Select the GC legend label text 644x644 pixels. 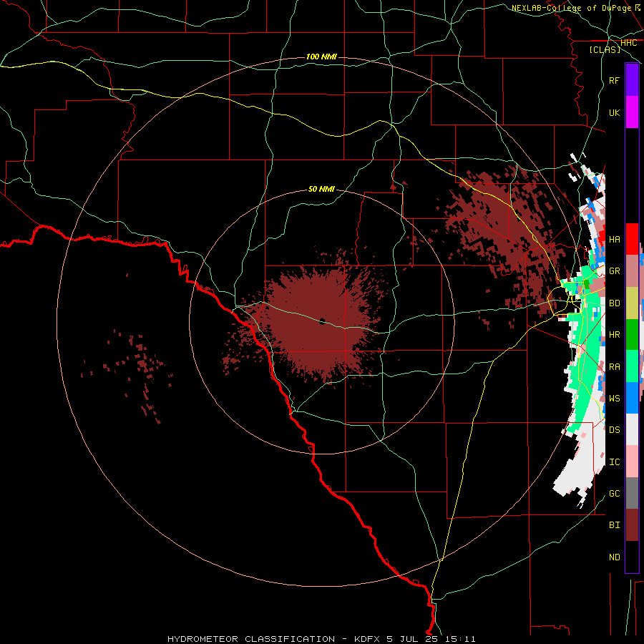614,493
